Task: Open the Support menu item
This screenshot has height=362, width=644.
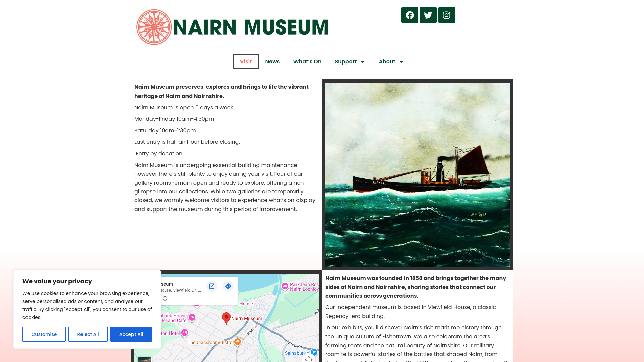Action: coord(345,62)
